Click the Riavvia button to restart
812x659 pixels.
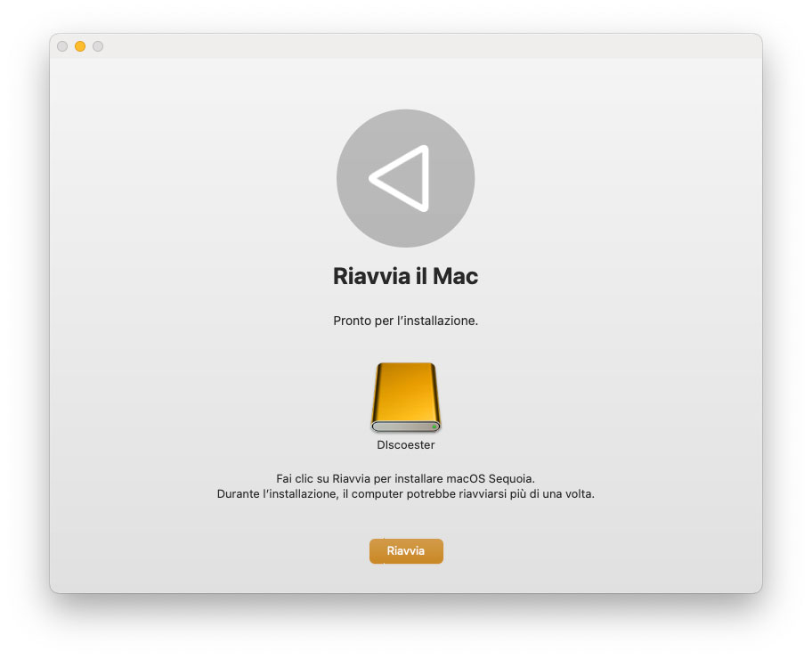pos(406,550)
